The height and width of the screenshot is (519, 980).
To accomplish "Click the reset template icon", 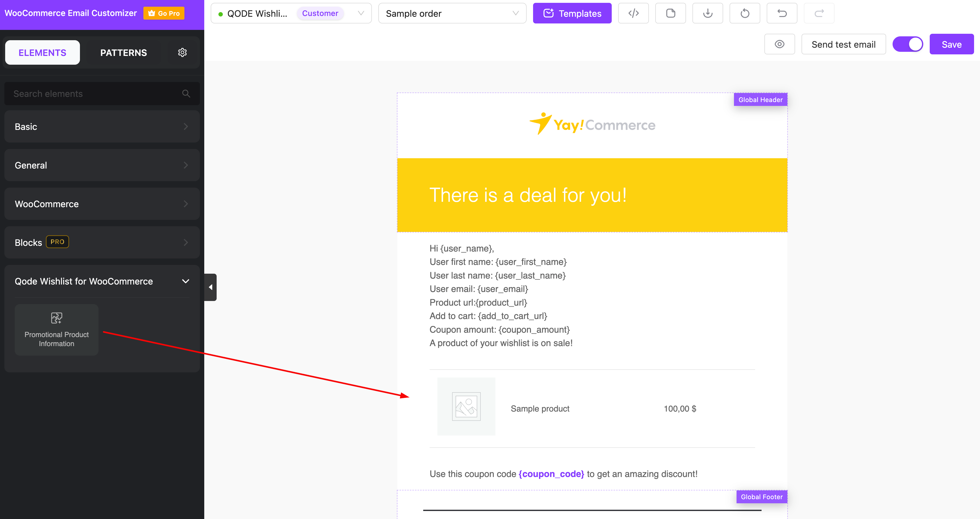I will pos(745,13).
